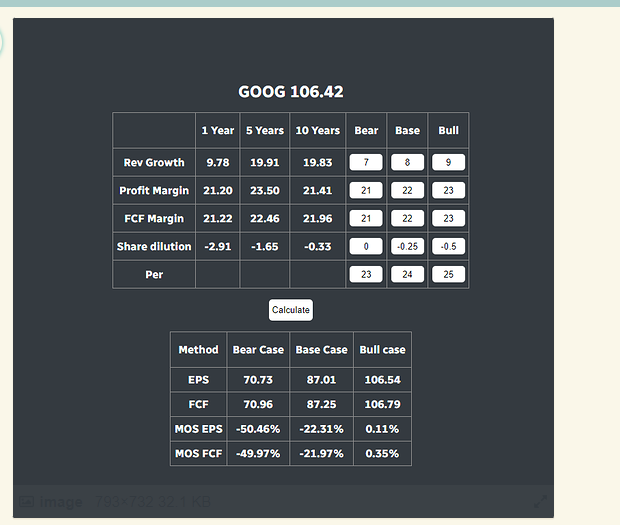620x525 pixels.
Task: Click the 21.22 FCF Margin value
Action: click(217, 219)
